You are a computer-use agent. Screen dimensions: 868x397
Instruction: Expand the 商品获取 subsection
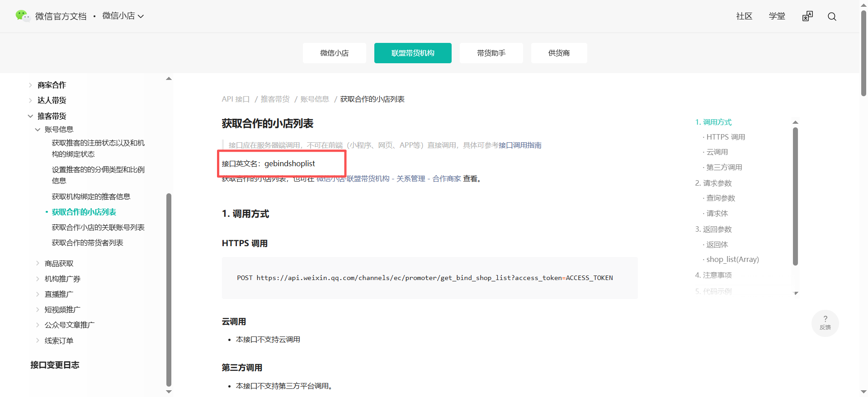(38, 263)
